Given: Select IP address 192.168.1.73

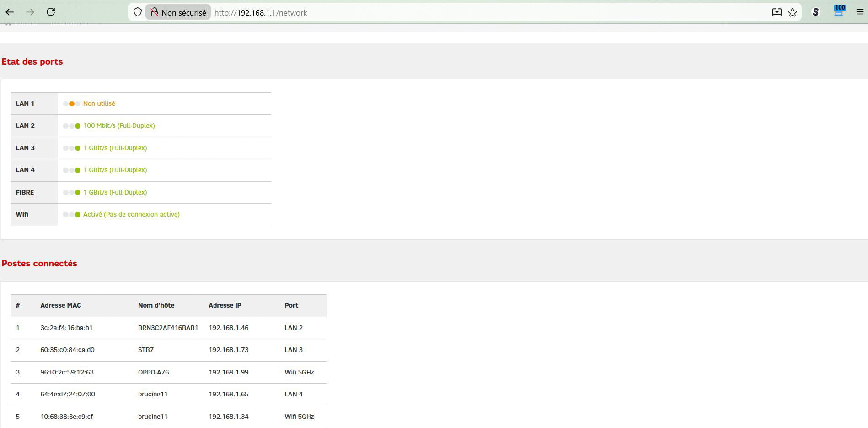Looking at the screenshot, I should coord(229,350).
